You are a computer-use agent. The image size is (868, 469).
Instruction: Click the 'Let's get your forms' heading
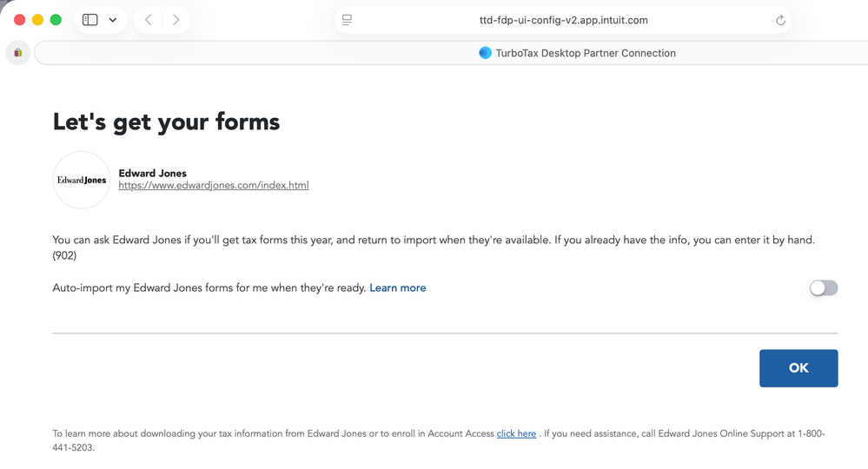point(166,122)
